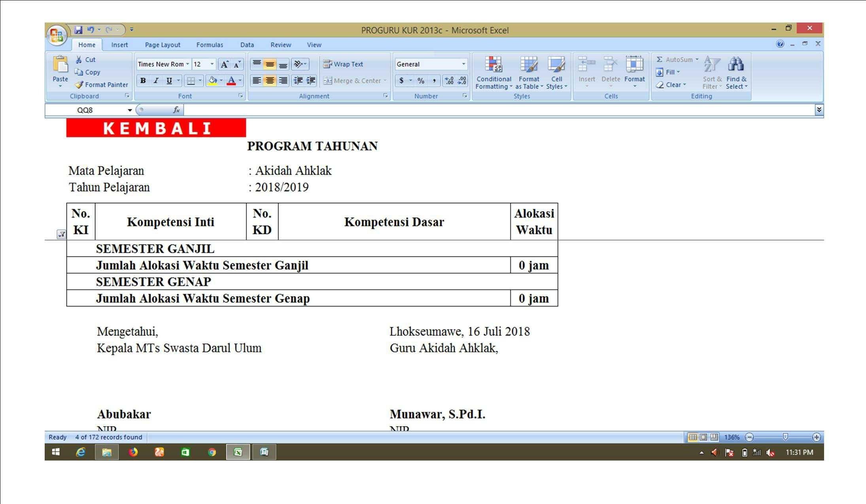Click the filter icon beside No. KI
The width and height of the screenshot is (866, 504).
(x=61, y=234)
